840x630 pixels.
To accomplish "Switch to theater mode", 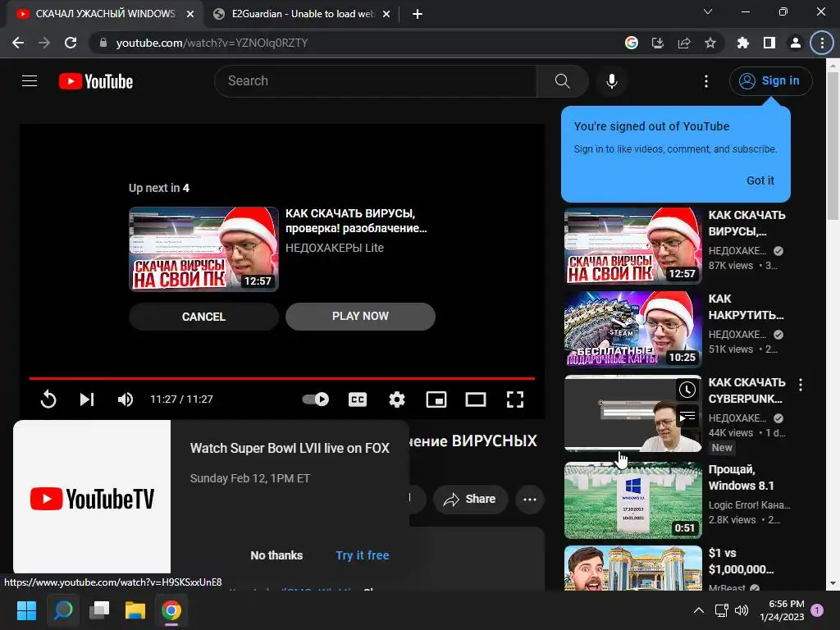I will coord(475,399).
